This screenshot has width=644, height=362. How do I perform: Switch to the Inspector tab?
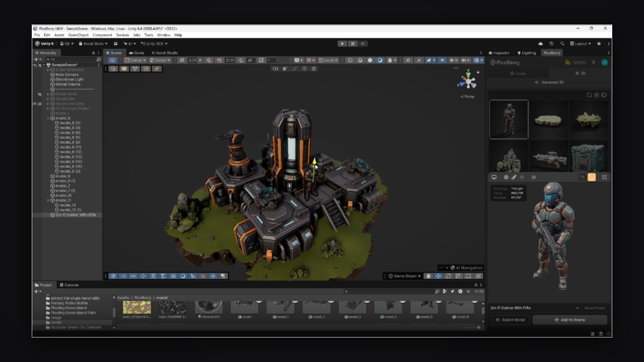499,53
